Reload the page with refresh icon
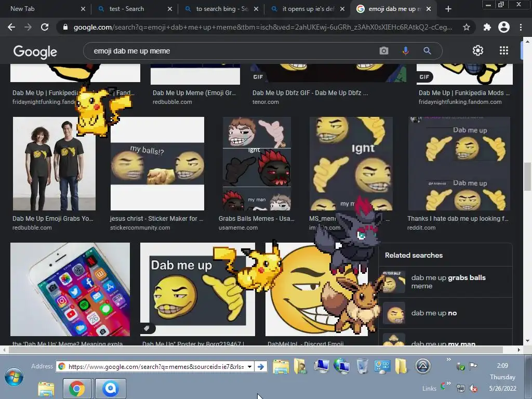Image resolution: width=532 pixels, height=399 pixels. coord(45,27)
